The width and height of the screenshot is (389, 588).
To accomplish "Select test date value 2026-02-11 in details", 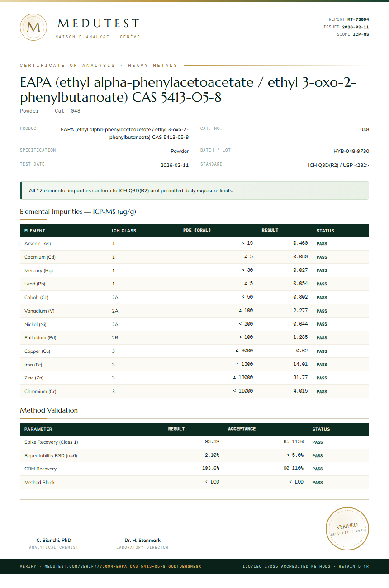I will 175,166.
